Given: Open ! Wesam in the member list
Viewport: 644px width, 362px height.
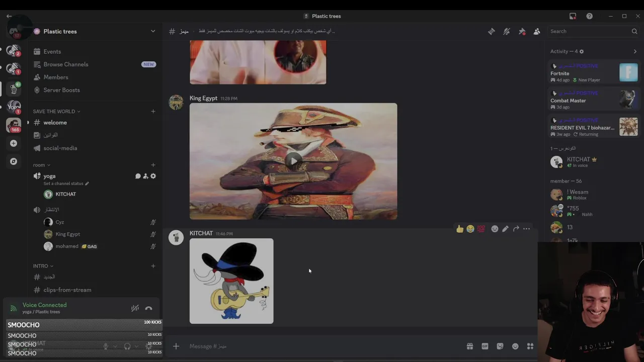Looking at the screenshot, I should pos(594,195).
